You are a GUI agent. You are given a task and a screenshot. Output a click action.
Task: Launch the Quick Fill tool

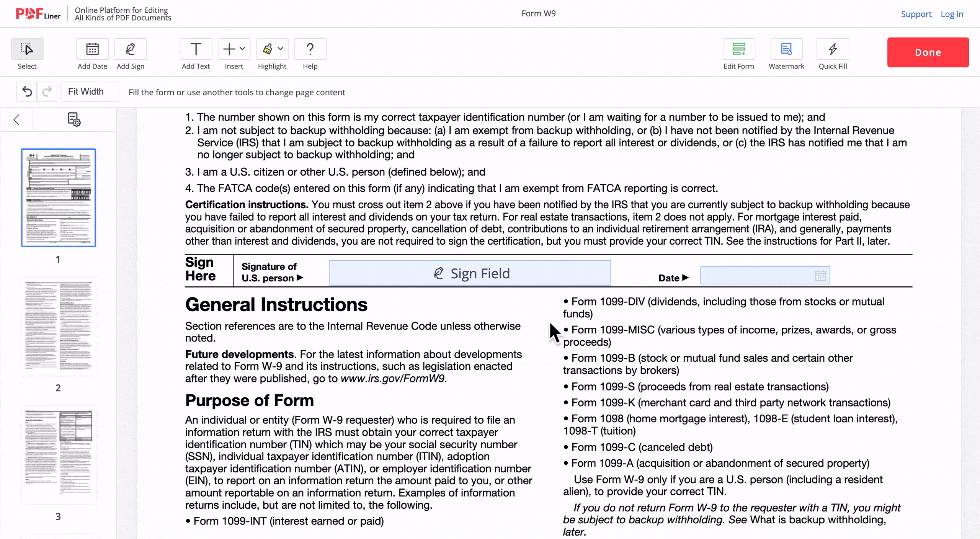pyautogui.click(x=833, y=49)
